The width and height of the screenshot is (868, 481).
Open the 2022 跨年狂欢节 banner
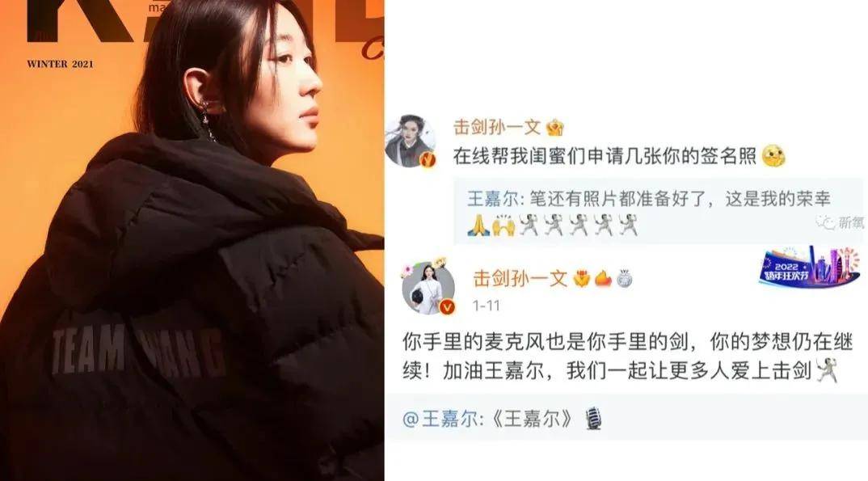pos(809,266)
